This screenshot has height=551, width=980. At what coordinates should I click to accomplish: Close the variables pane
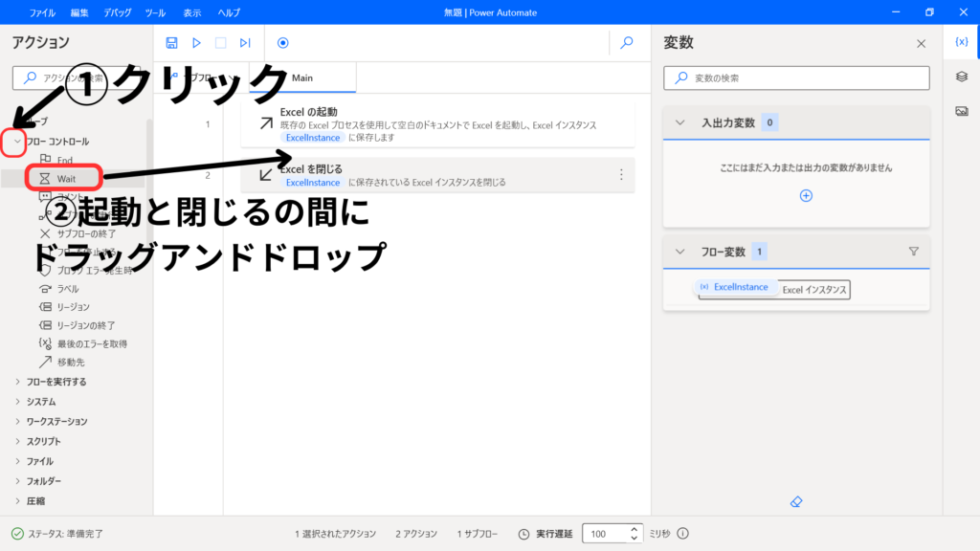click(x=921, y=44)
